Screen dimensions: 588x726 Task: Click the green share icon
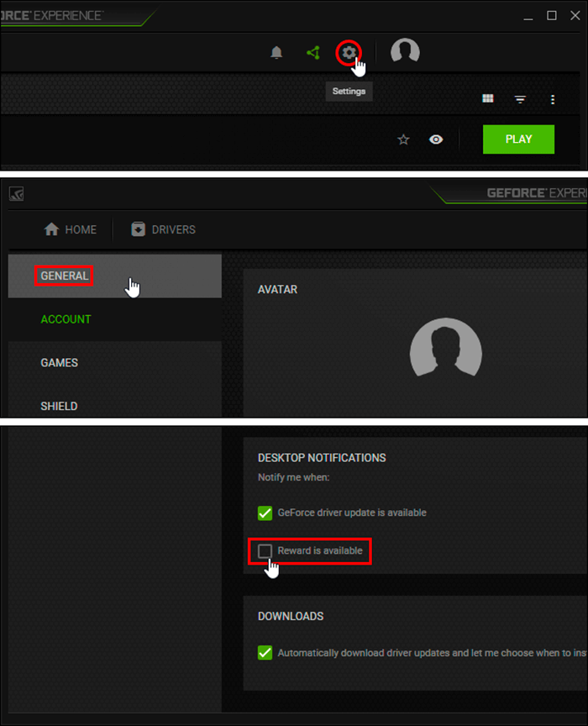[x=313, y=52]
